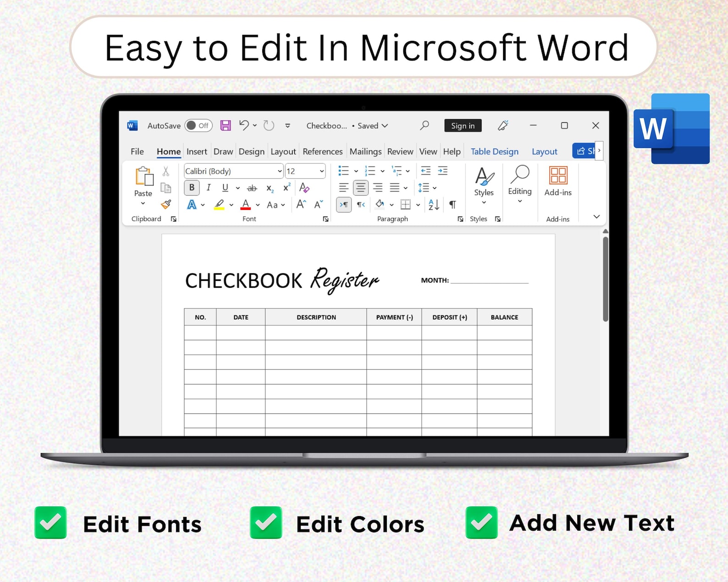Image resolution: width=728 pixels, height=582 pixels.
Task: Open the search magnifier in title bar
Action: pos(425,125)
